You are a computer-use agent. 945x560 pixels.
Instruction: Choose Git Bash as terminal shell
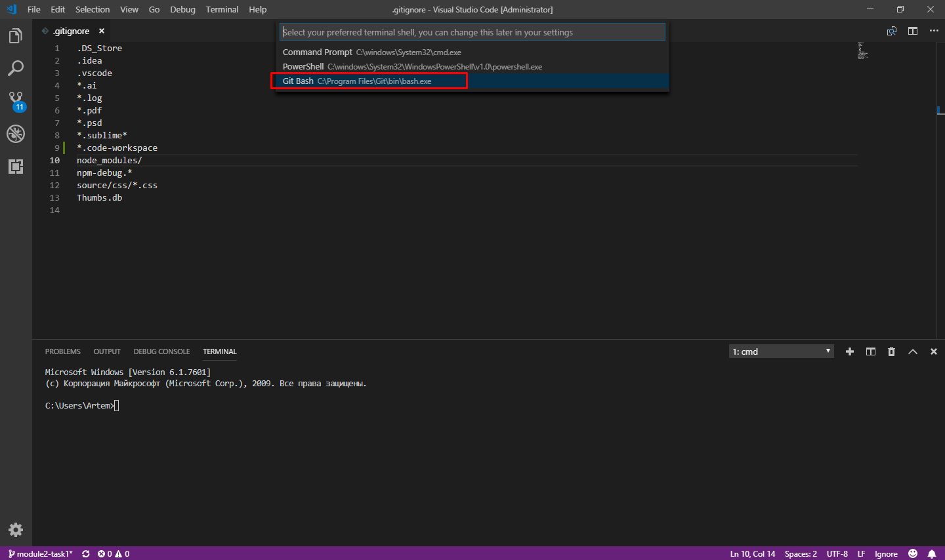472,81
